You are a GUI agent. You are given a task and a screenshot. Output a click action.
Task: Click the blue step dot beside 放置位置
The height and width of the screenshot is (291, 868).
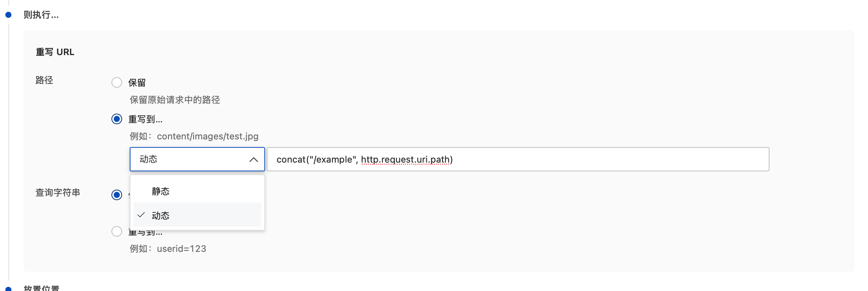[x=8, y=289]
